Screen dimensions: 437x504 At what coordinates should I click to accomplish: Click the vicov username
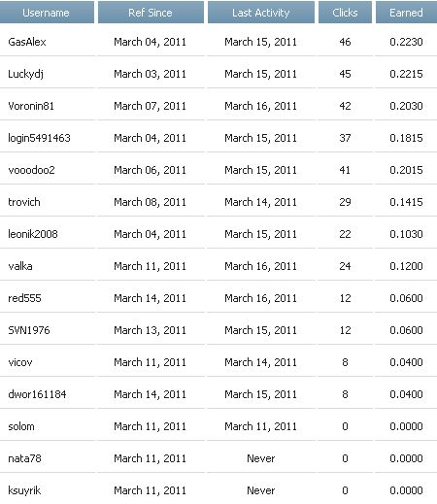tap(20, 362)
